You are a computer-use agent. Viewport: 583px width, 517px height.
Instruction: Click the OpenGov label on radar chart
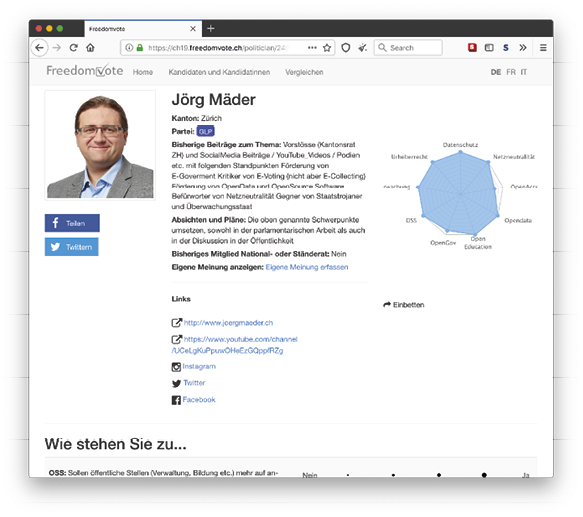tap(443, 243)
